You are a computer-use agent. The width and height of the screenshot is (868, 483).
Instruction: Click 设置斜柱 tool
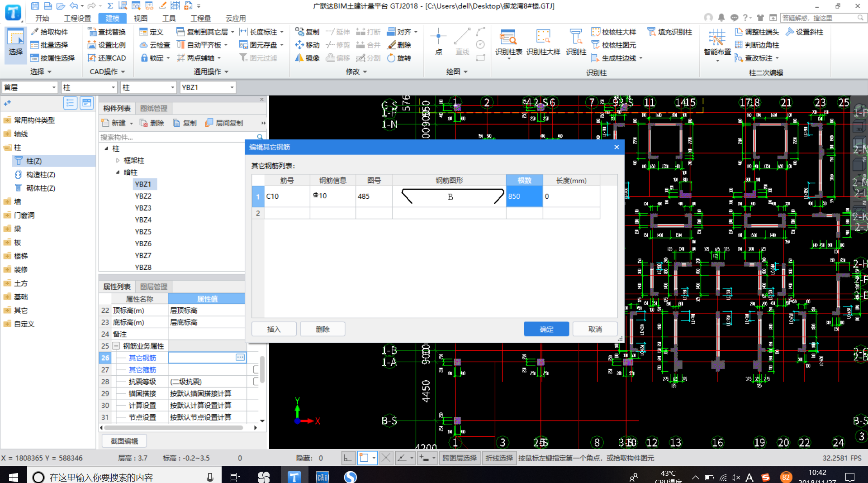804,32
